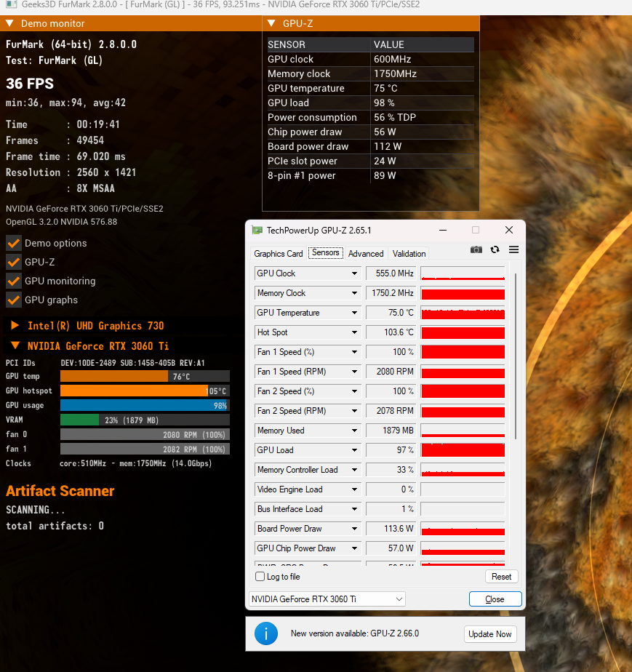The height and width of the screenshot is (672, 632).
Task: Click the 'New version available: GPU-Z 2.66.0' text
Action: pyautogui.click(x=355, y=633)
